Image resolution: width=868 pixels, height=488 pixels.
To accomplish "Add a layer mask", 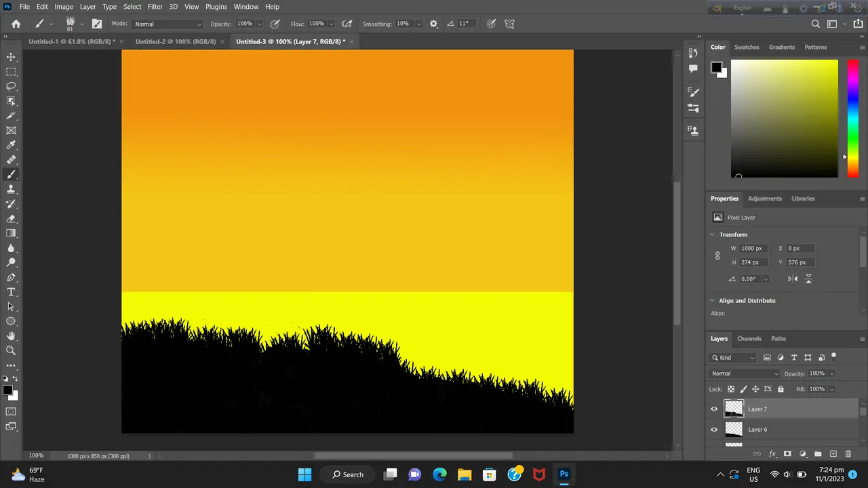I will [x=787, y=454].
